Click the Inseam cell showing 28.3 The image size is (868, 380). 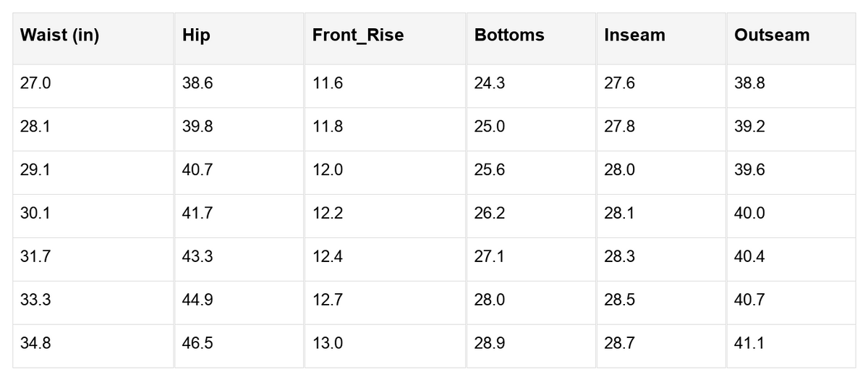pyautogui.click(x=661, y=259)
